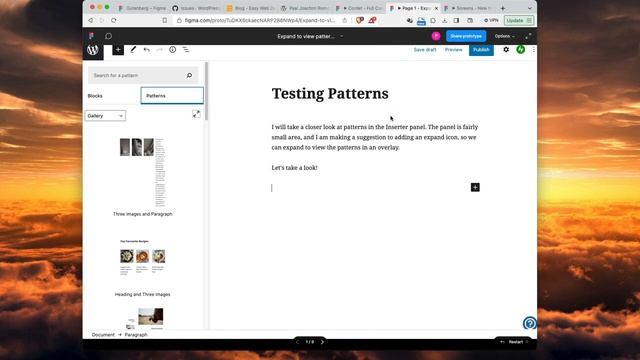Viewport: 640px width, 360px height.
Task: Click the bookmark icon in address bar
Action: tap(165, 20)
